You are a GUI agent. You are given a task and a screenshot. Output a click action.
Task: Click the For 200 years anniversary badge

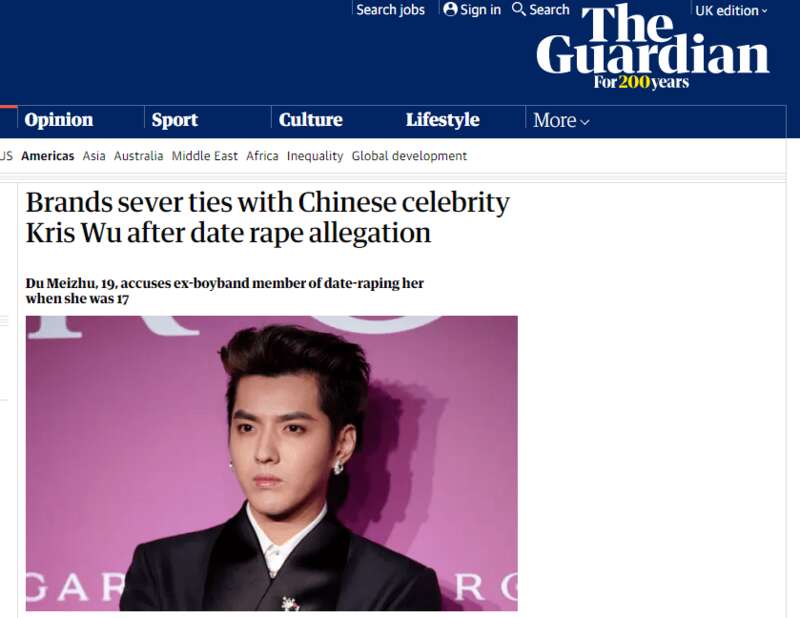641,82
